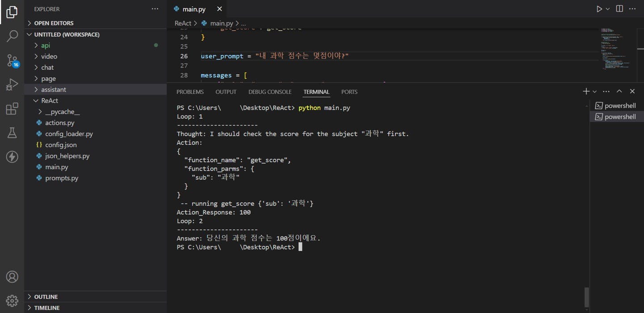This screenshot has width=644, height=313.
Task: Switch to the Terminal tab
Action: [x=316, y=92]
